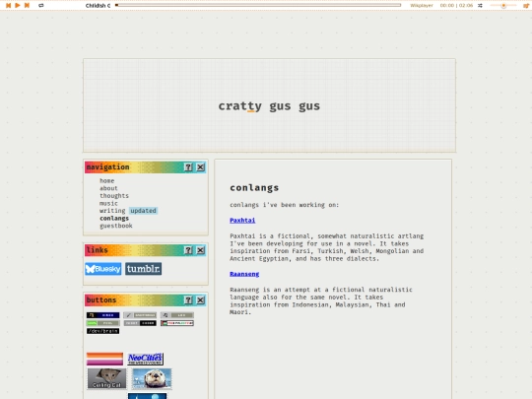The height and width of the screenshot is (399, 532).
Task: Click the sea otter stamp
Action: [x=152, y=378]
